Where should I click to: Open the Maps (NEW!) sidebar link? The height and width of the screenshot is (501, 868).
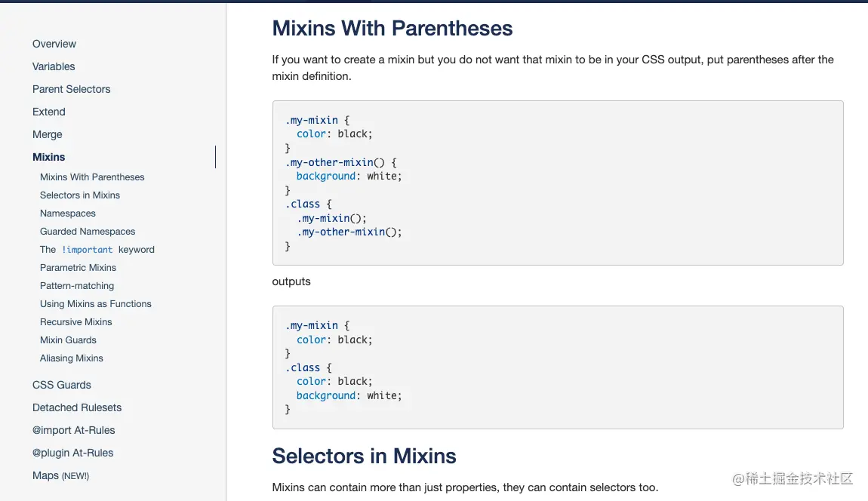coord(60,475)
